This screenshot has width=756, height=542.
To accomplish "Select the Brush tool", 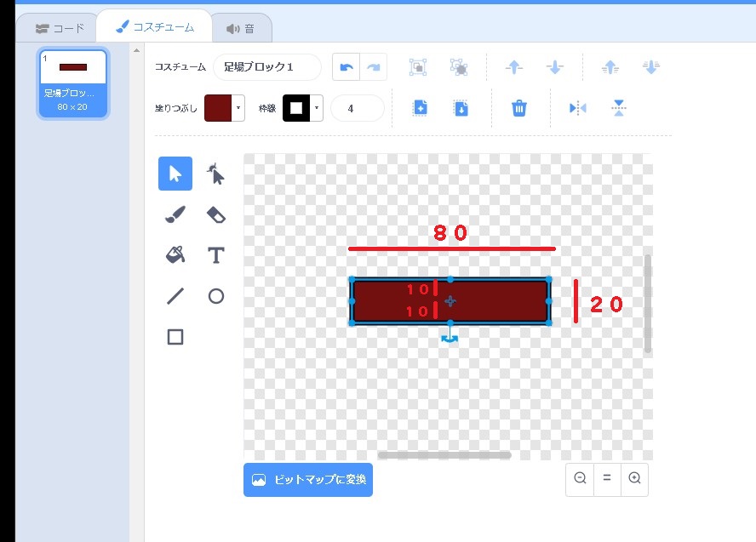I will coord(175,215).
